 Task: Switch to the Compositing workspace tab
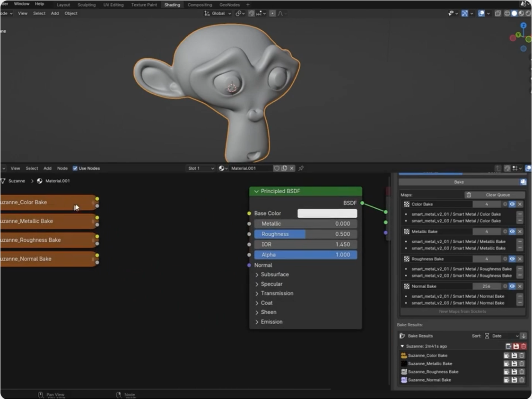(200, 5)
